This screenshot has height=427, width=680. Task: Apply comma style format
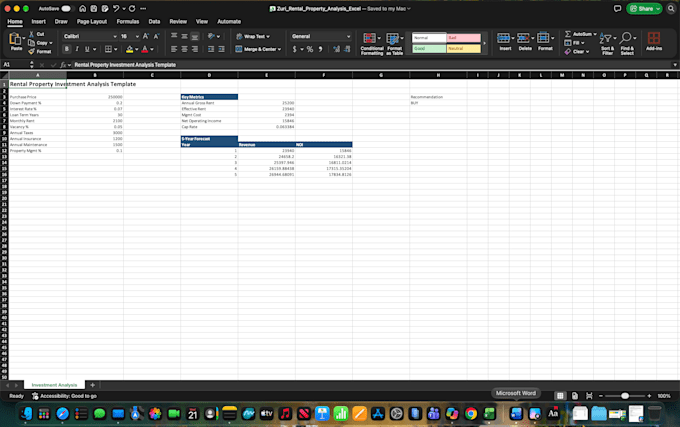coord(320,49)
